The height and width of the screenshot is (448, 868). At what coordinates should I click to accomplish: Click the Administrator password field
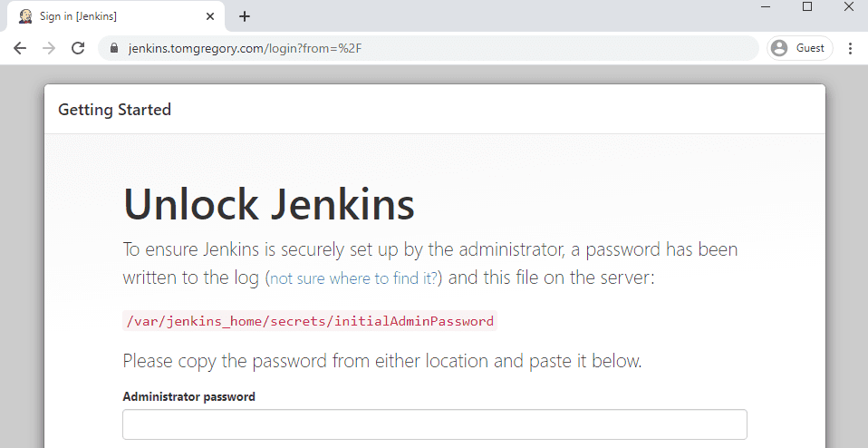tap(434, 424)
